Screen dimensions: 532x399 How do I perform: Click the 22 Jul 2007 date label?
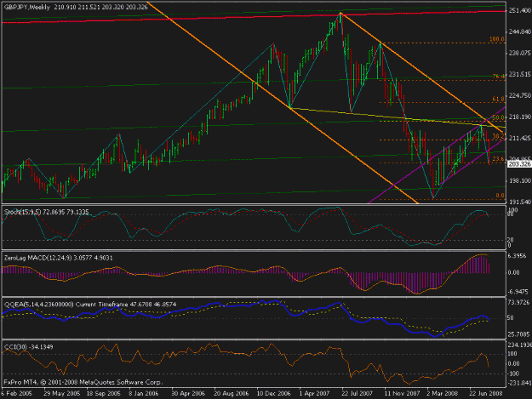coord(357,393)
